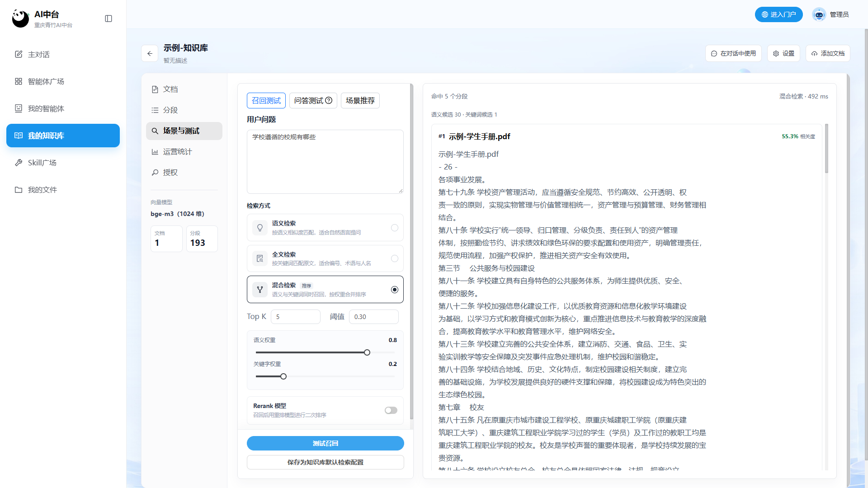Screen dimensions: 868x488
Task: Go to 分段 section
Action: click(184, 110)
